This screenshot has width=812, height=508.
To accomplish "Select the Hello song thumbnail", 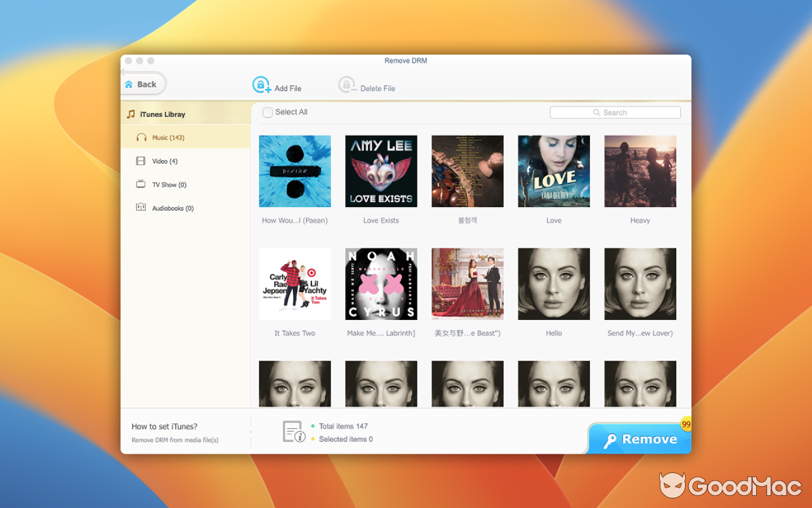I will coord(554,284).
